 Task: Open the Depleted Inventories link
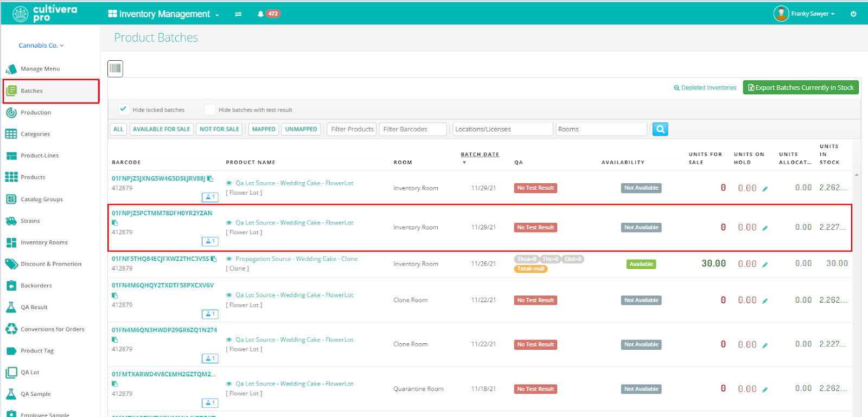(705, 88)
